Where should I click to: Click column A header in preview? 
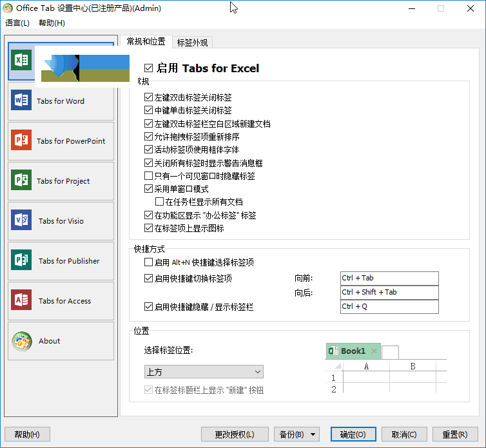point(366,366)
